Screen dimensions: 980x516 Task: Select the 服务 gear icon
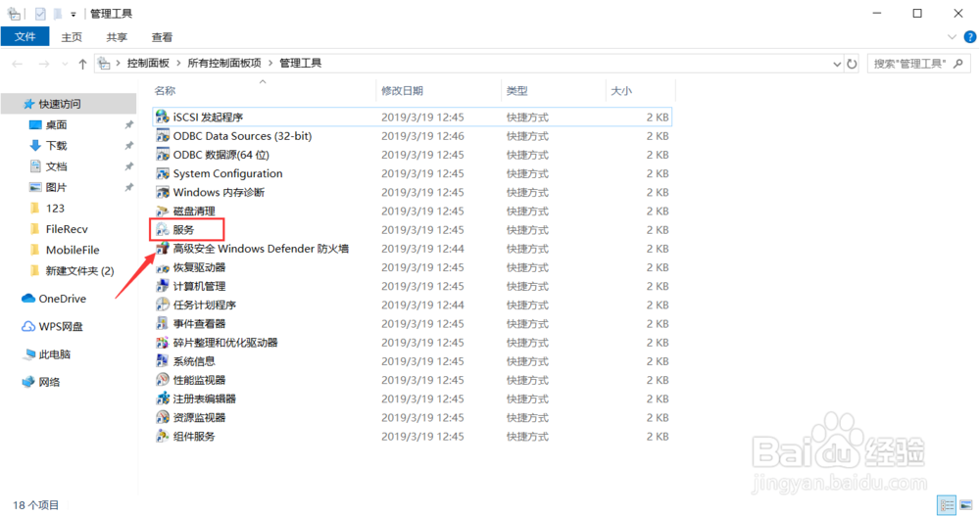pos(163,229)
